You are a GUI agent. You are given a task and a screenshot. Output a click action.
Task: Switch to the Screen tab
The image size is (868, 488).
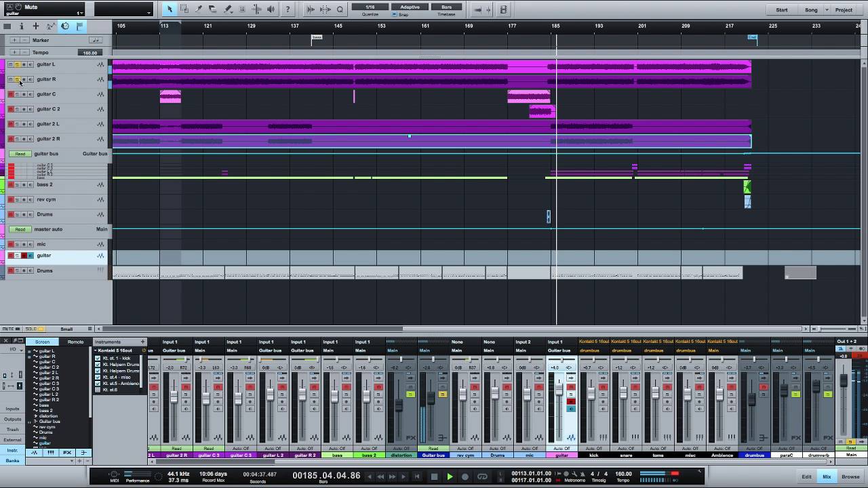pyautogui.click(x=43, y=342)
